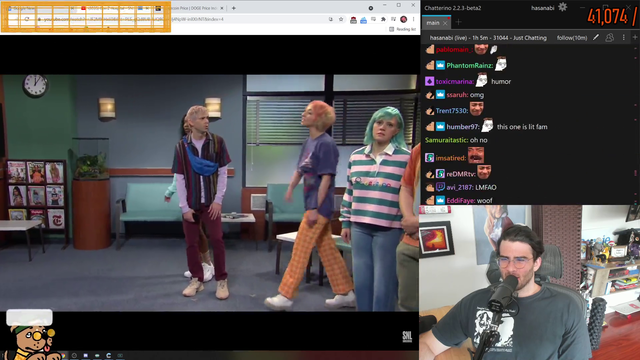Click username ssaruh in chat

tap(457, 95)
